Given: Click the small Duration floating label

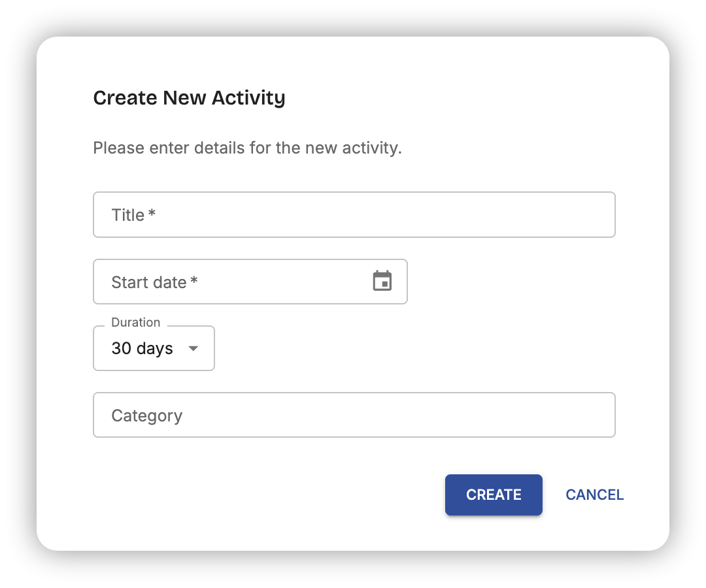Looking at the screenshot, I should pyautogui.click(x=135, y=322).
